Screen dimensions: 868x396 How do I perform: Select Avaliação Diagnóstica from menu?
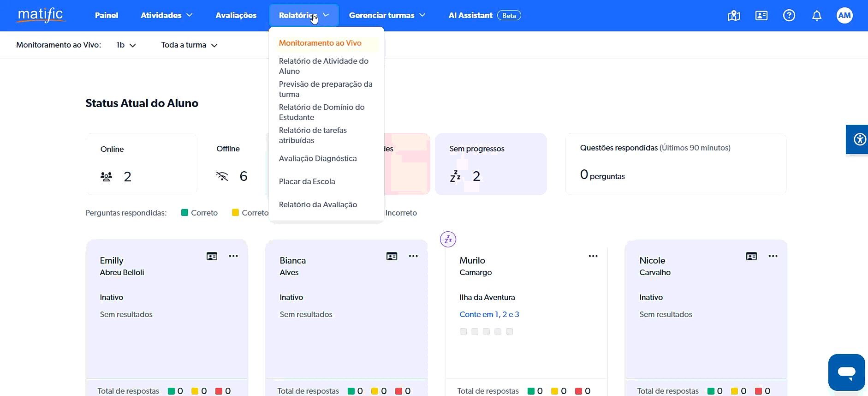click(x=318, y=159)
